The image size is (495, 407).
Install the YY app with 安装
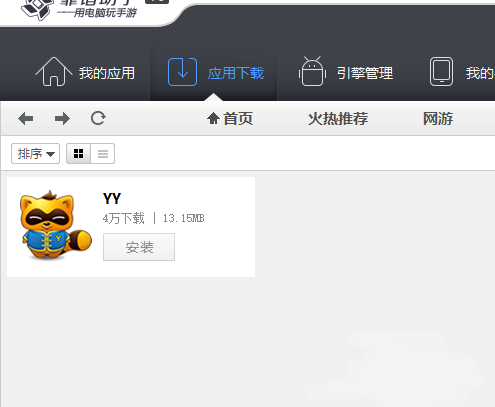(x=139, y=247)
